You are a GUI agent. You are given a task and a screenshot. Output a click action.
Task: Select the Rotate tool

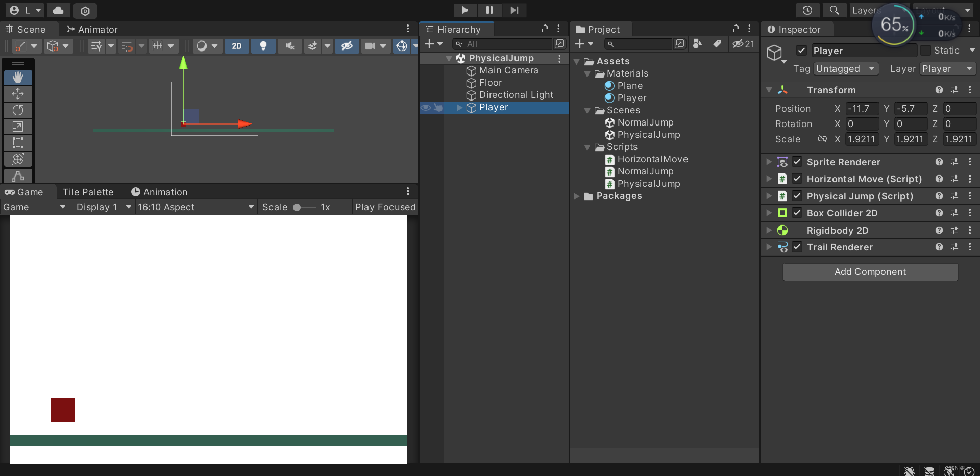point(18,110)
